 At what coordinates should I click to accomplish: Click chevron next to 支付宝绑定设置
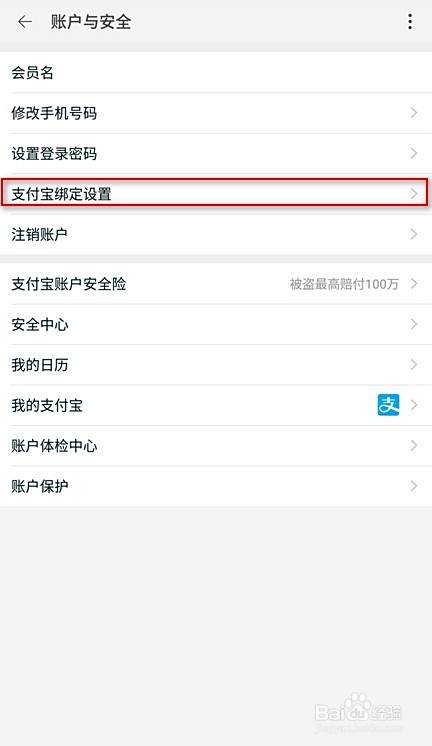413,194
